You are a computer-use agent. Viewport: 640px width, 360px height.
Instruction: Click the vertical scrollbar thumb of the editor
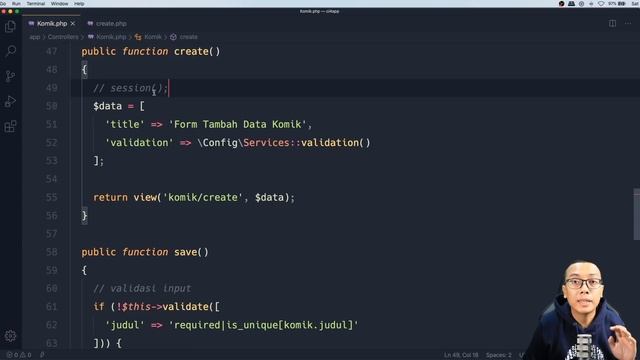click(636, 214)
